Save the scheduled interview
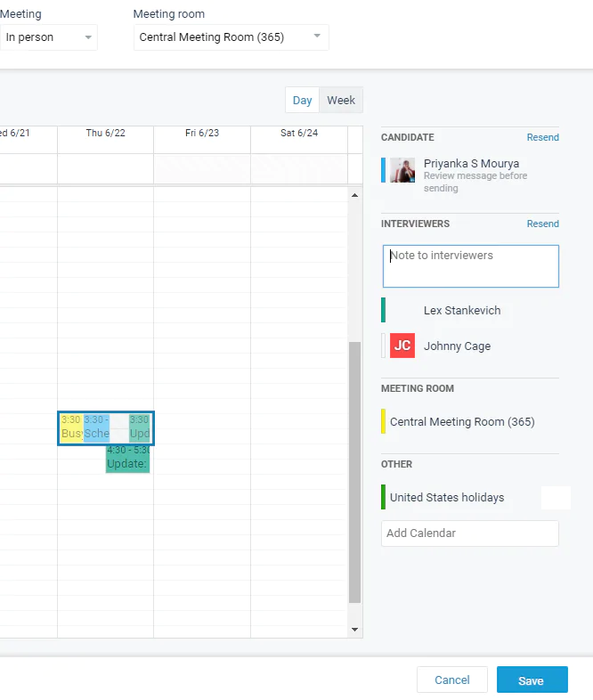 click(532, 680)
